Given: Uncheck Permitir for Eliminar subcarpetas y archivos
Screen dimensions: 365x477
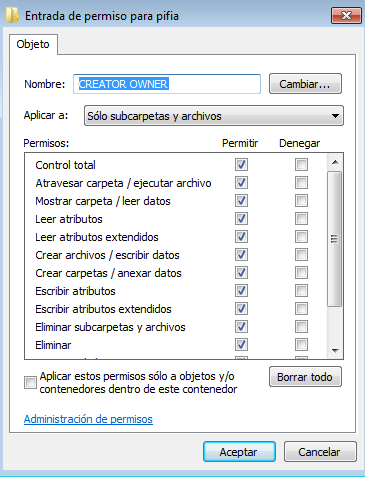Looking at the screenshot, I should tap(241, 326).
